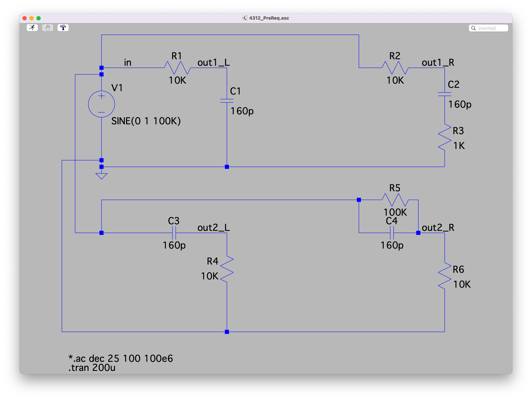Screen dimensions: 532x400
Task: Click the out2_R net label
Action: pyautogui.click(x=438, y=228)
